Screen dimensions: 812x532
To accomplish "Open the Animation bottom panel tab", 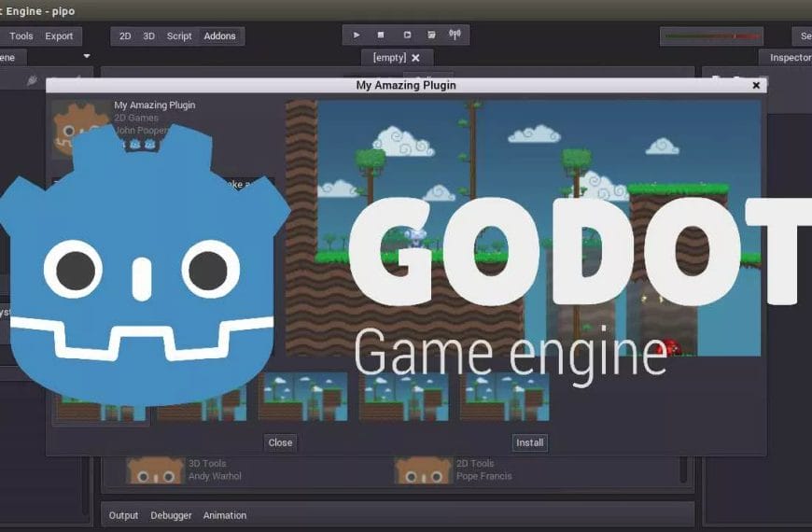I will click(x=225, y=515).
